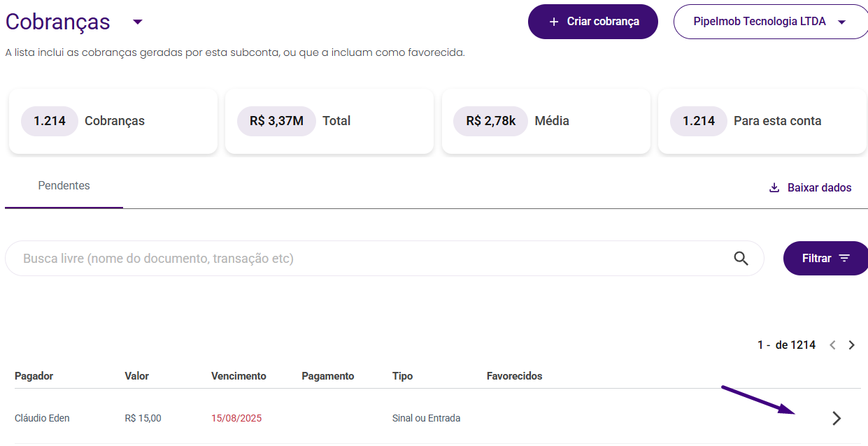Expand the Cobranças title dropdown arrow
Viewport: 868px width, 446px height.
click(138, 22)
